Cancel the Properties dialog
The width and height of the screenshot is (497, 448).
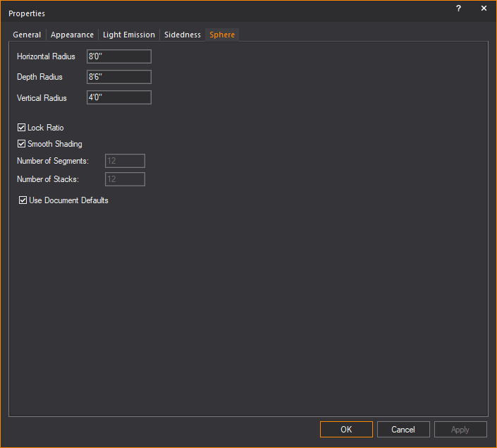tap(403, 429)
